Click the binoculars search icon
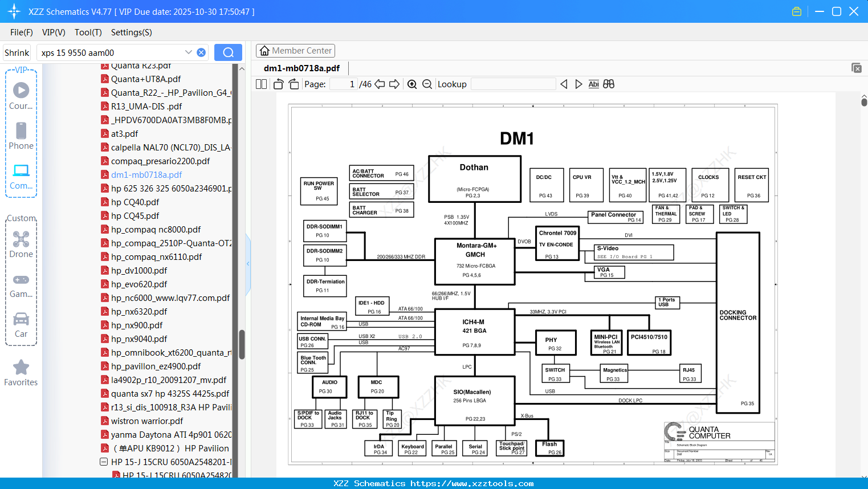This screenshot has width=868, height=489. [x=609, y=84]
